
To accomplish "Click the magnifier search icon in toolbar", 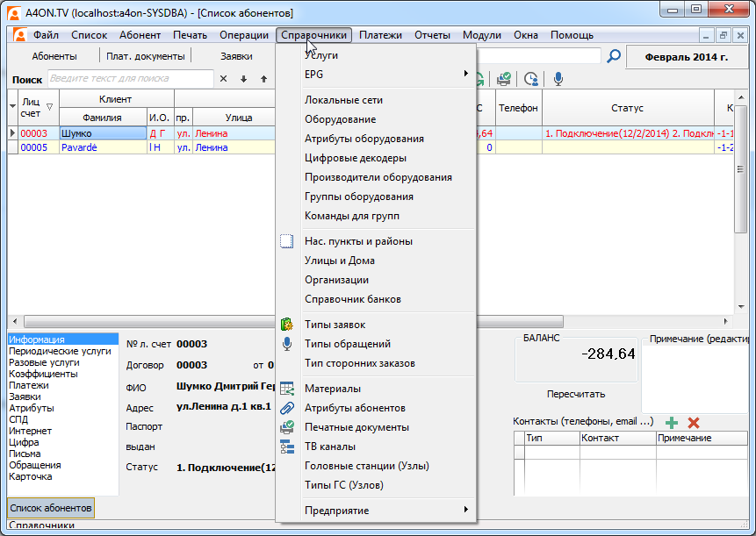I will click(x=614, y=56).
